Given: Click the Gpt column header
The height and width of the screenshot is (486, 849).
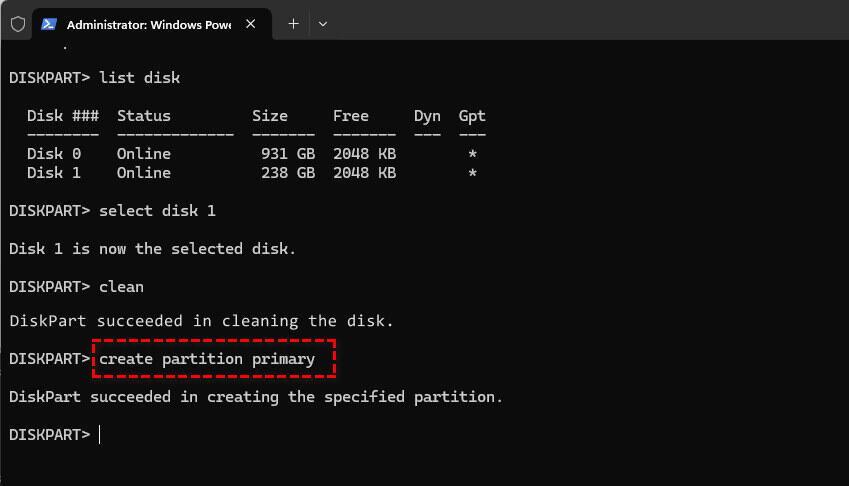Looking at the screenshot, I should [x=472, y=116].
